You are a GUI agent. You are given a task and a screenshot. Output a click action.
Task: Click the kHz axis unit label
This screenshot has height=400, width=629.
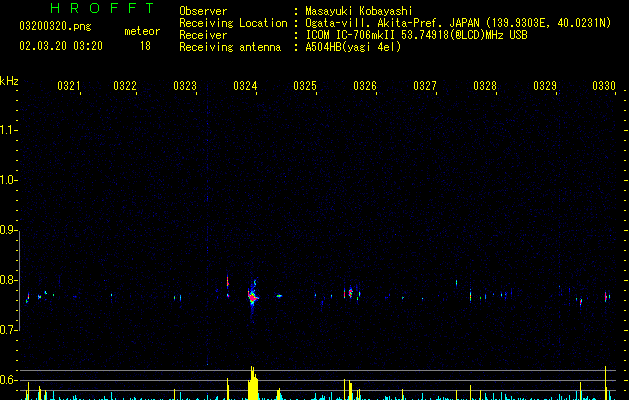pos(9,81)
